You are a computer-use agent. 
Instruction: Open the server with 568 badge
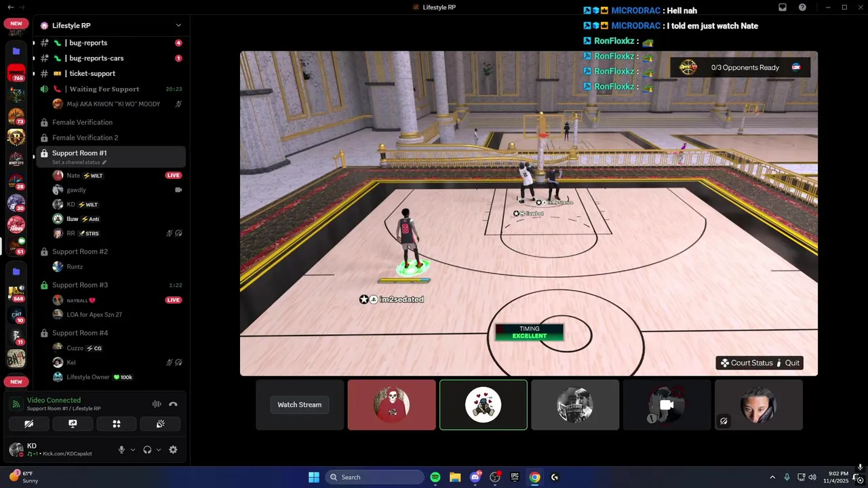coord(16,293)
